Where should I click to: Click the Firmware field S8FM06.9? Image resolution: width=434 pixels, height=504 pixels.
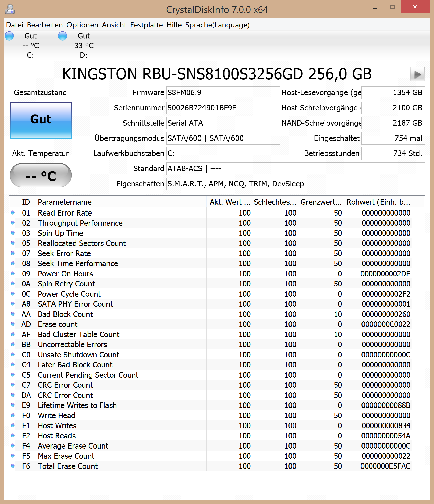[x=223, y=93]
